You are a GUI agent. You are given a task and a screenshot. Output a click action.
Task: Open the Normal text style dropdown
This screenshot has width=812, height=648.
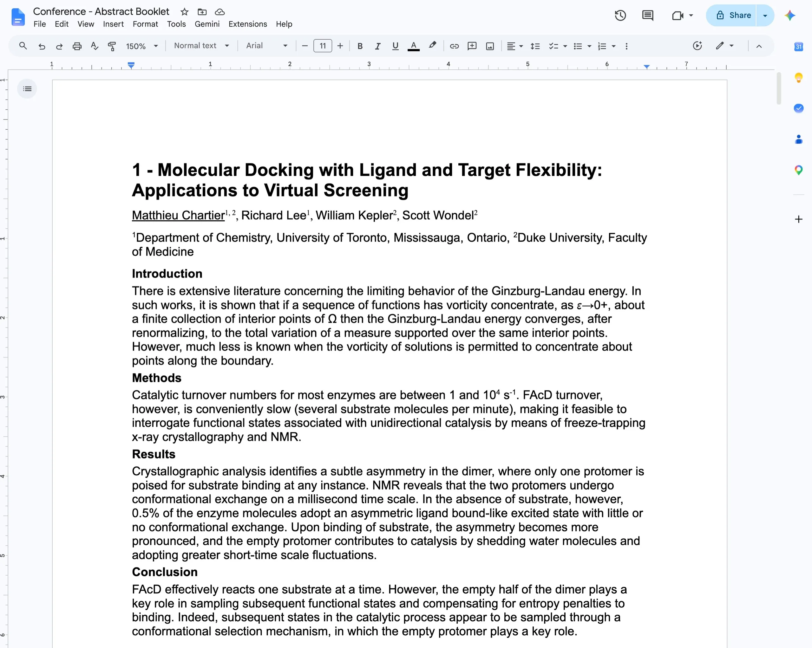[201, 46]
